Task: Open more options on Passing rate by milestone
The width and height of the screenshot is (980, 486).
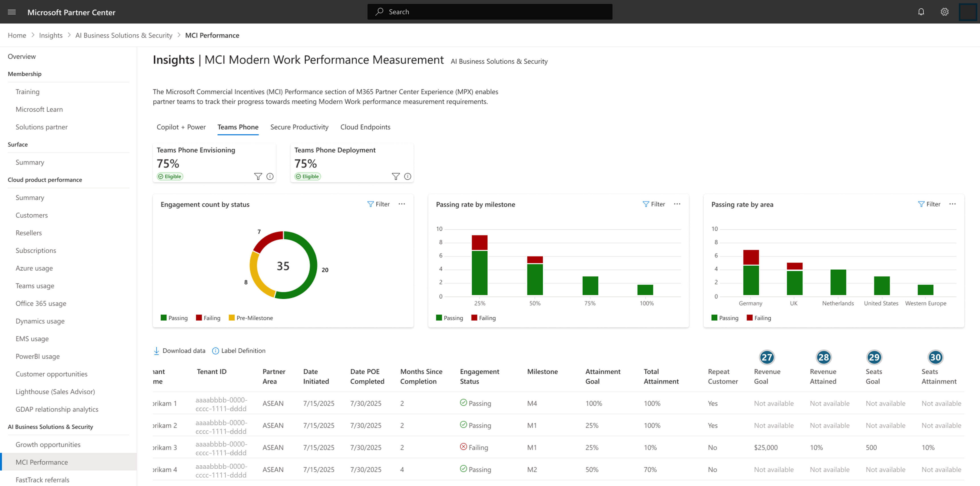Action: pyautogui.click(x=677, y=204)
